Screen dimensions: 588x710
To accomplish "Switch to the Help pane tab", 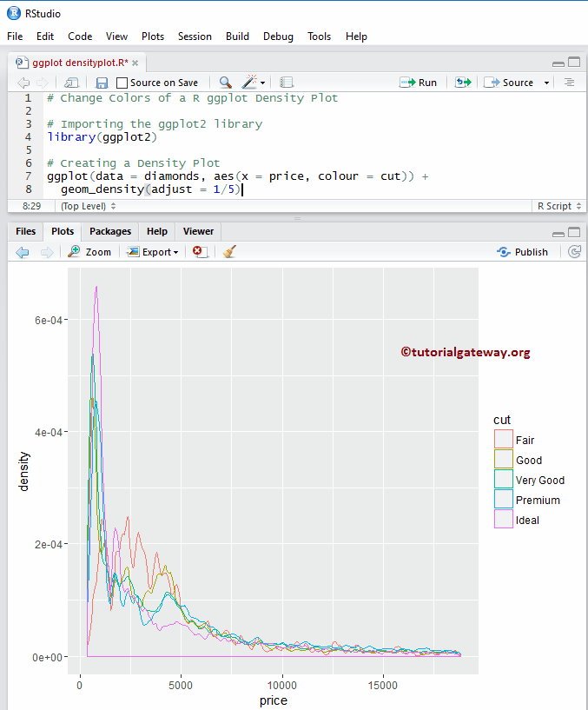I will click(157, 231).
